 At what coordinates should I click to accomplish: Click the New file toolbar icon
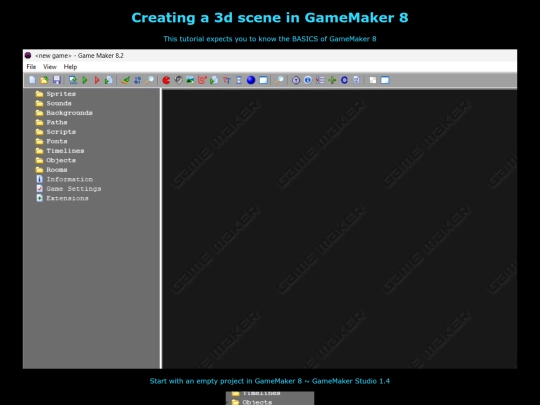click(32, 80)
